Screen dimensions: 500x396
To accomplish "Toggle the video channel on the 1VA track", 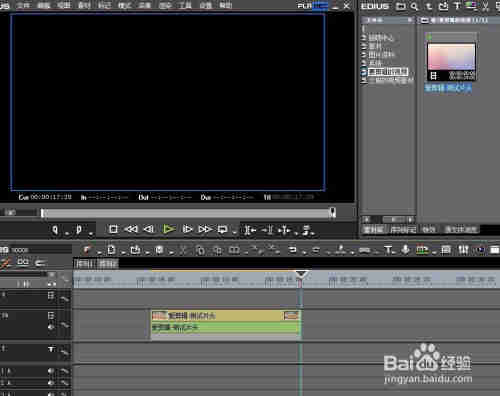I will click(51, 315).
